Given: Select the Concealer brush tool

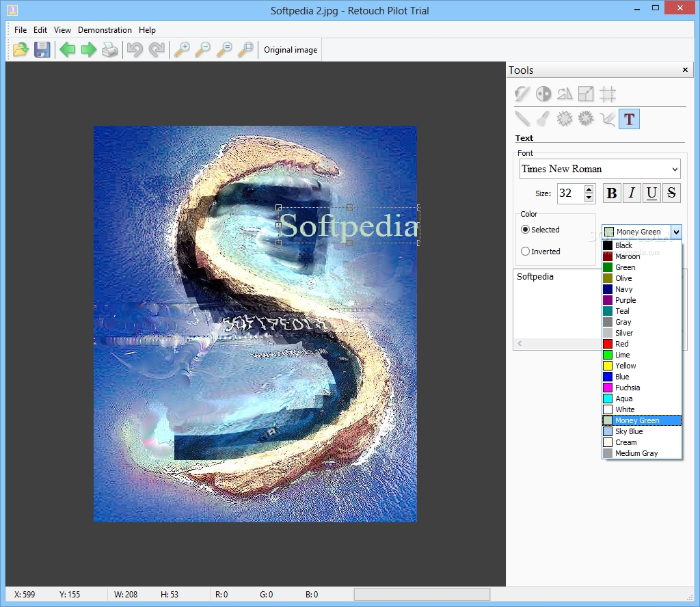Looking at the screenshot, I should [543, 119].
